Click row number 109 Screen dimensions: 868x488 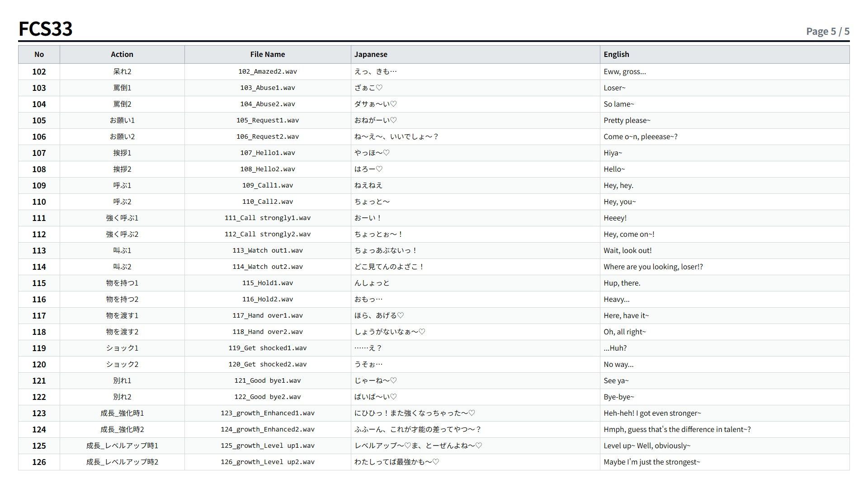point(39,185)
